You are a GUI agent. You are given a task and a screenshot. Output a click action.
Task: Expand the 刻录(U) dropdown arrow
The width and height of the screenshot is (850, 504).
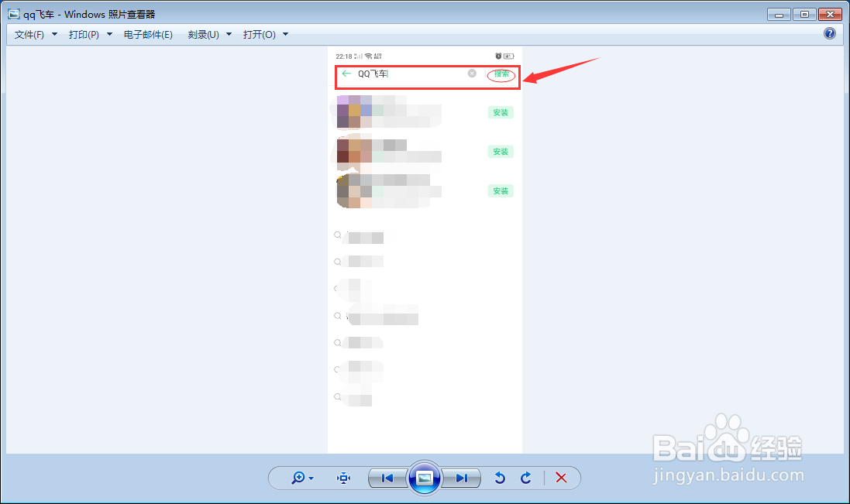tap(229, 35)
